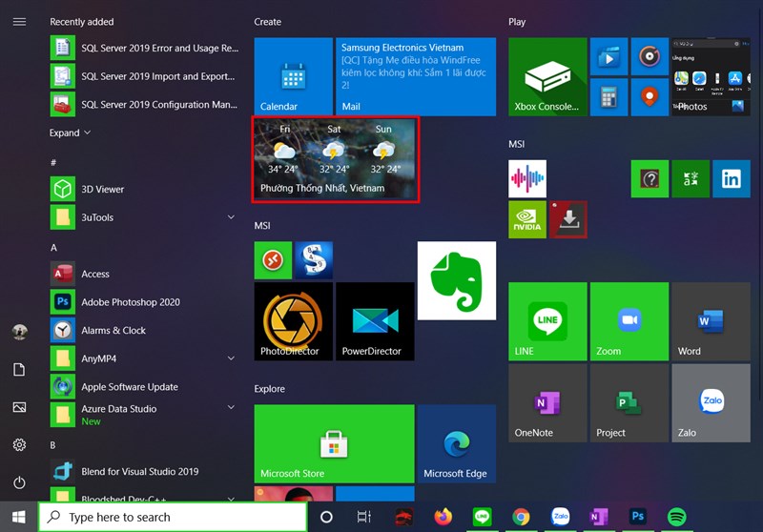The width and height of the screenshot is (763, 532).
Task: Expand the AnyMP4 folder
Action: 231,358
